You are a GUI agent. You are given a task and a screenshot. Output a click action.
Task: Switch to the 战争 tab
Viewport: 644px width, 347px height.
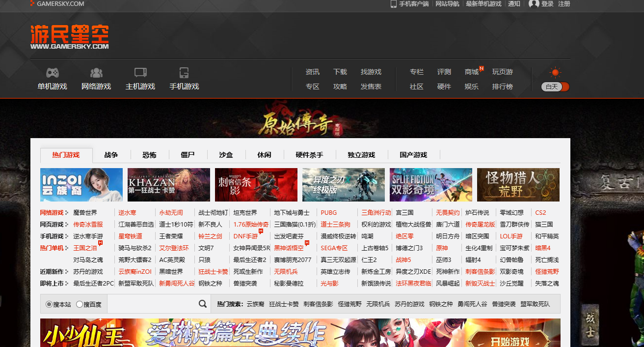click(111, 155)
